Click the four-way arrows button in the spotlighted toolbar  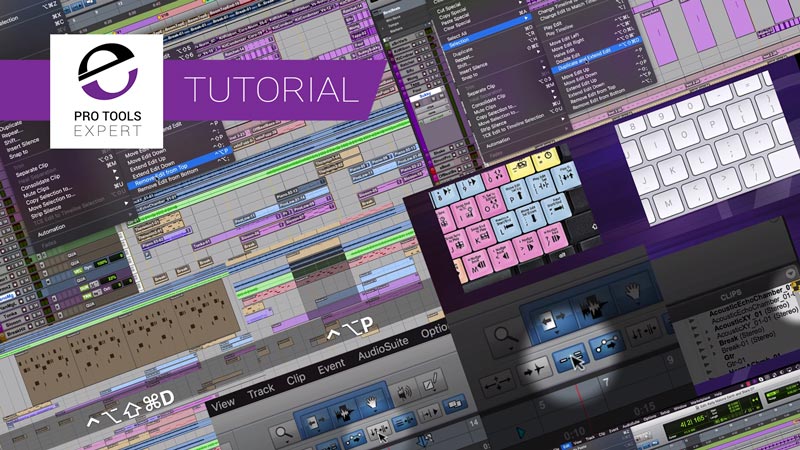[x=496, y=383]
